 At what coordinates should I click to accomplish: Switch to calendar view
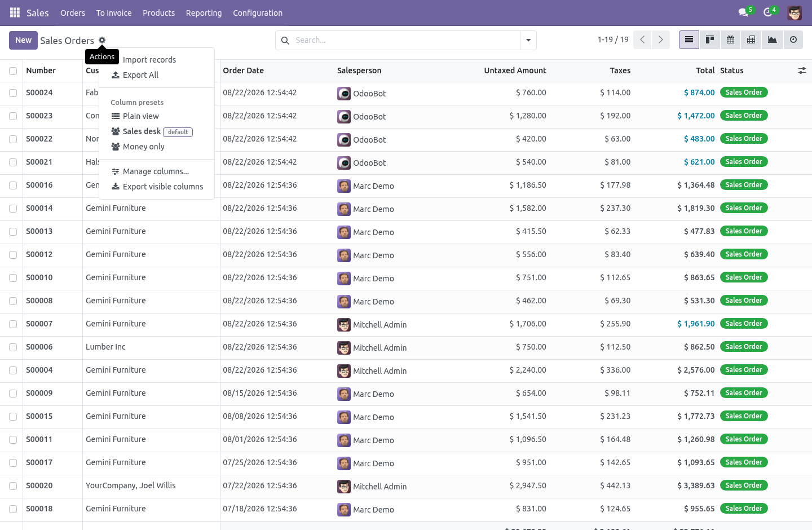click(731, 39)
